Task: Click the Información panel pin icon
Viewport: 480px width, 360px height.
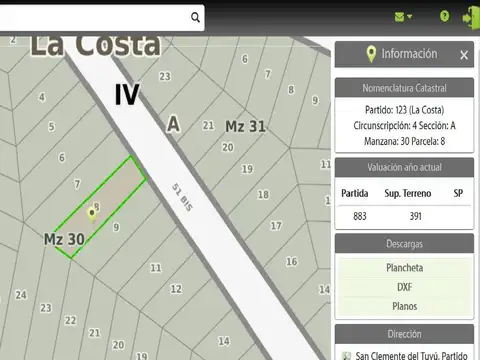Action: [371, 54]
